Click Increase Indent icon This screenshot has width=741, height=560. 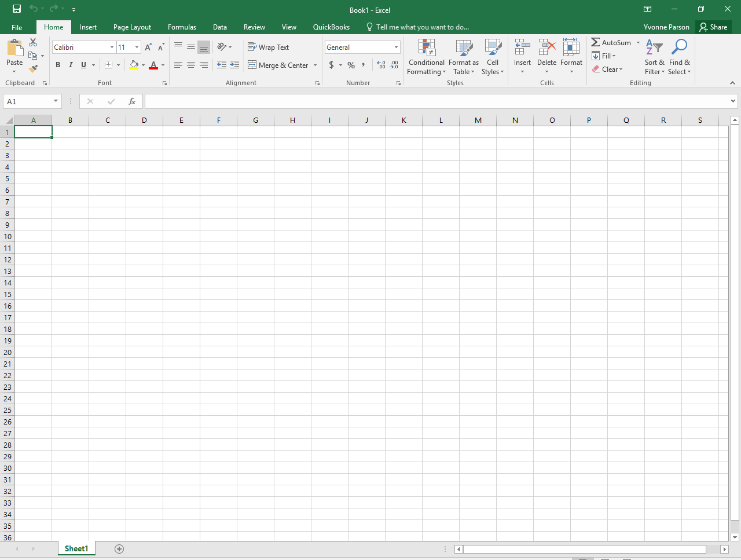click(x=234, y=65)
